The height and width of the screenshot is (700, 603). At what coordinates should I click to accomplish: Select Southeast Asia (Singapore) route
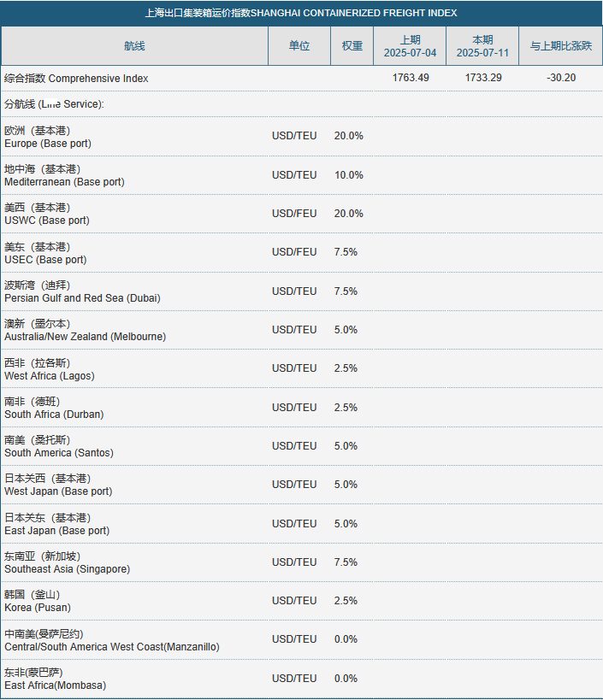pyautogui.click(x=67, y=562)
